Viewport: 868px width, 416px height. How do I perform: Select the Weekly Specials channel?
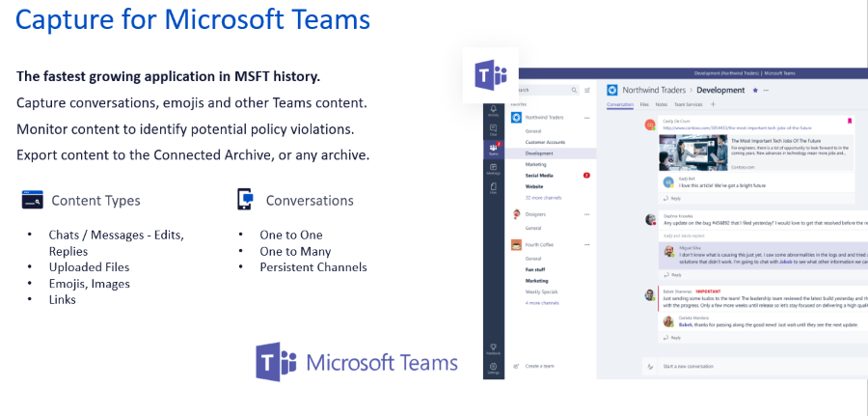(541, 291)
